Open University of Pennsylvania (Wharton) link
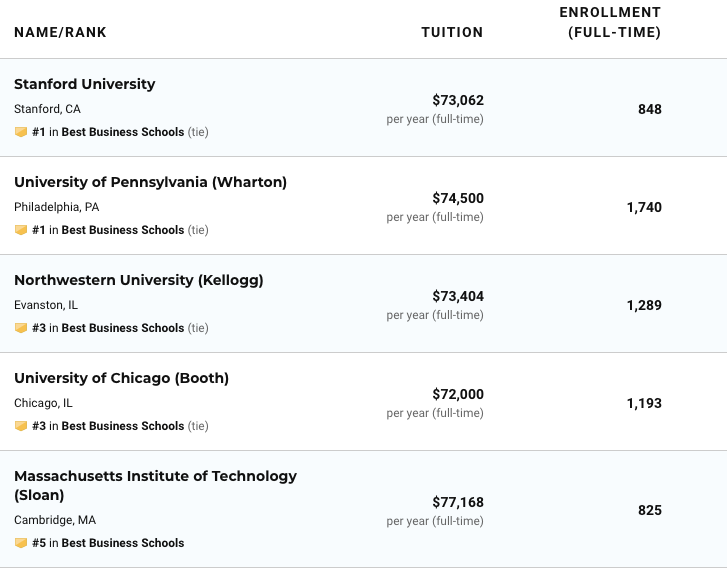 pos(150,182)
